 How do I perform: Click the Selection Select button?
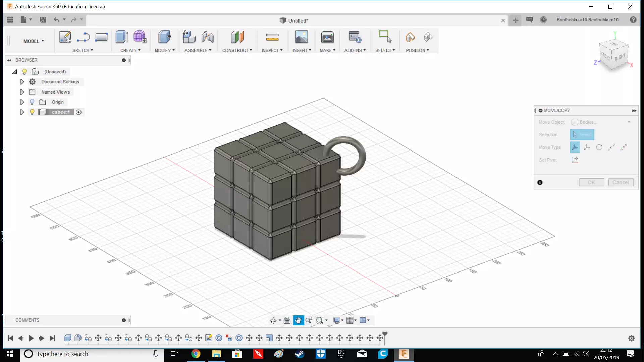[x=582, y=134]
